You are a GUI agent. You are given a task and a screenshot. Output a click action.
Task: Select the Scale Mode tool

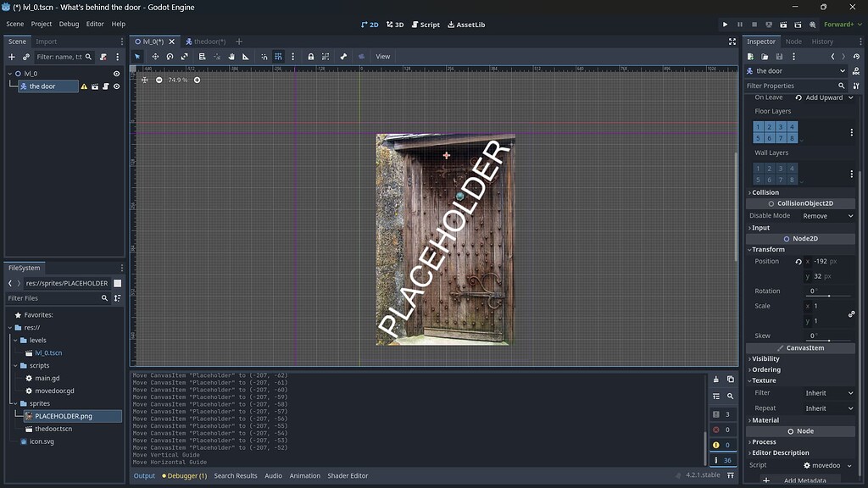pos(184,56)
